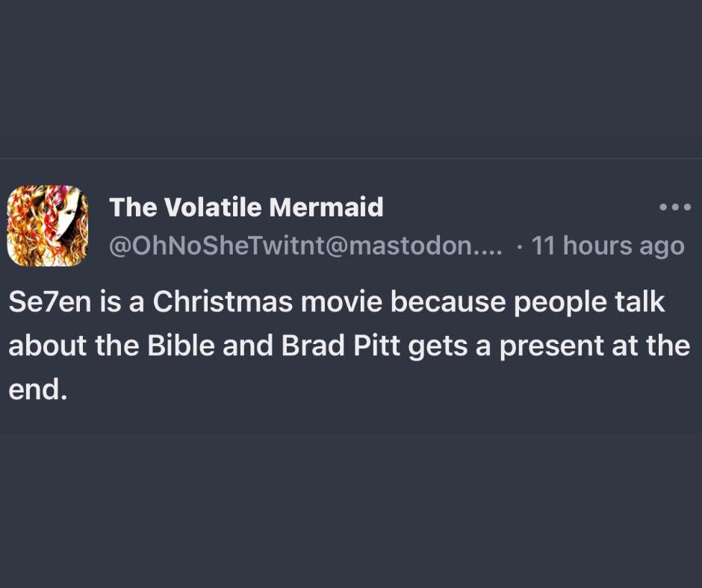This screenshot has height=588, width=702.
Task: Open the "11 hours ago" timestamp link
Action: [x=608, y=245]
